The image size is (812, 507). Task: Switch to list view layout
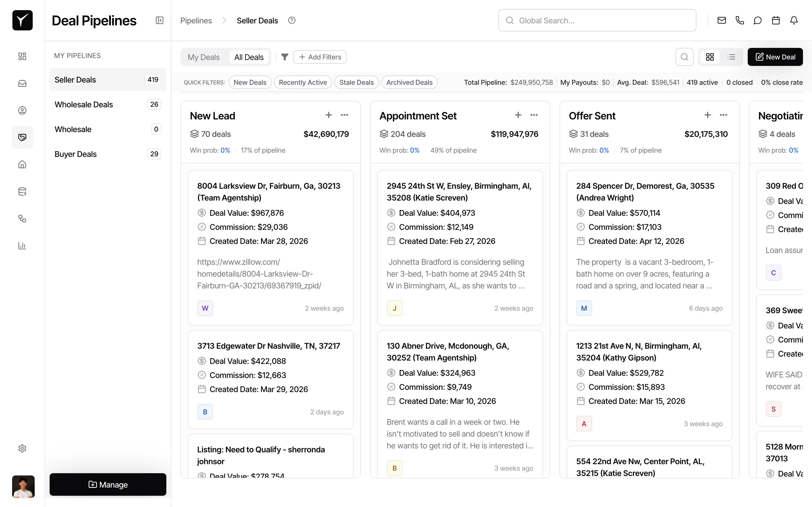pos(732,57)
